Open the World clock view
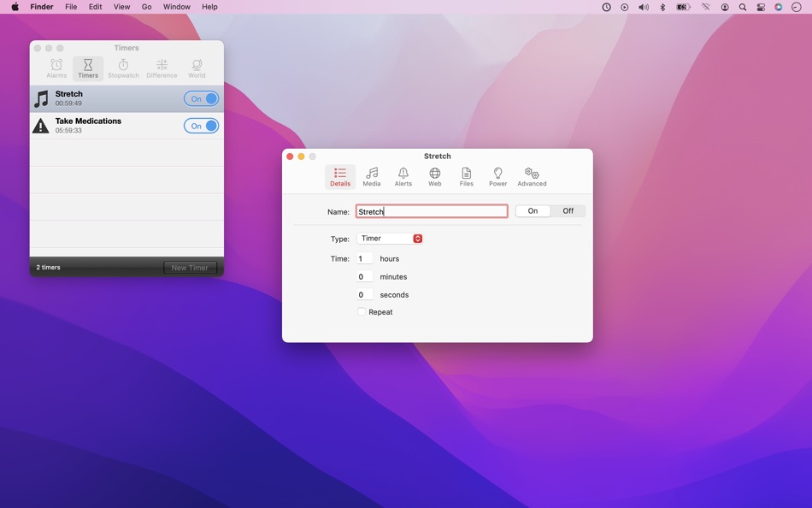812x508 pixels. coord(196,68)
